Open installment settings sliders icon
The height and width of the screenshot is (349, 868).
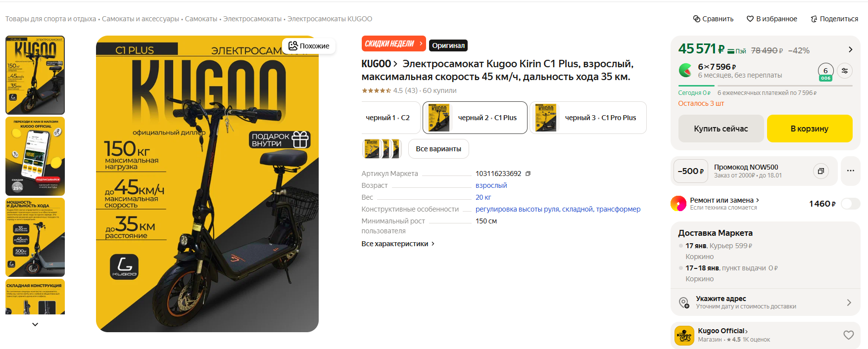pyautogui.click(x=845, y=71)
